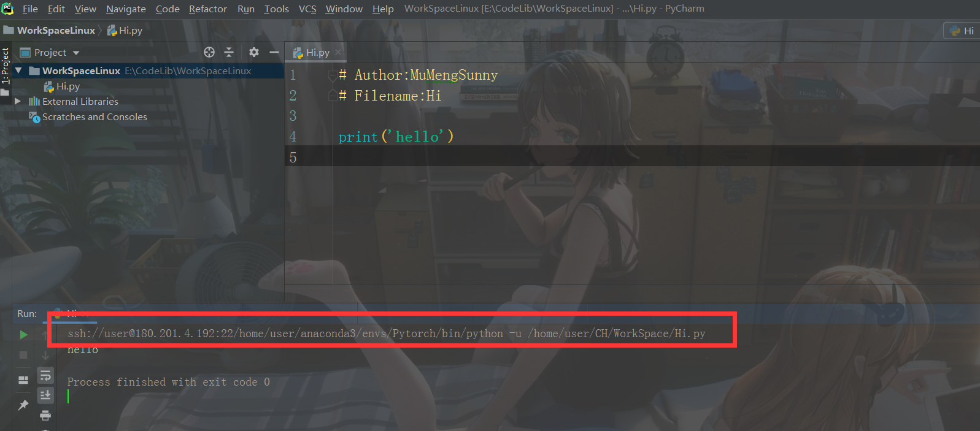Open the 1: Project tool window button
This screenshot has width=980, height=431.
click(6, 65)
